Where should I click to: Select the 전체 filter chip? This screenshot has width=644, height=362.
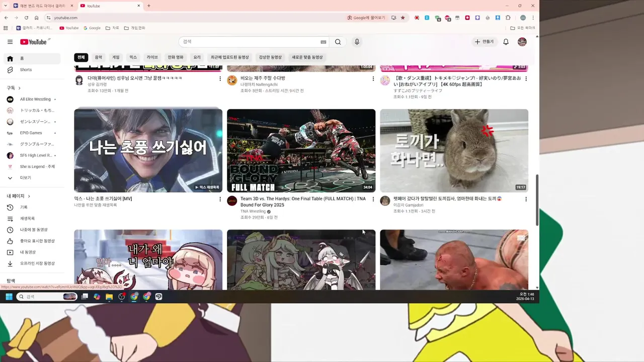pos(81,57)
